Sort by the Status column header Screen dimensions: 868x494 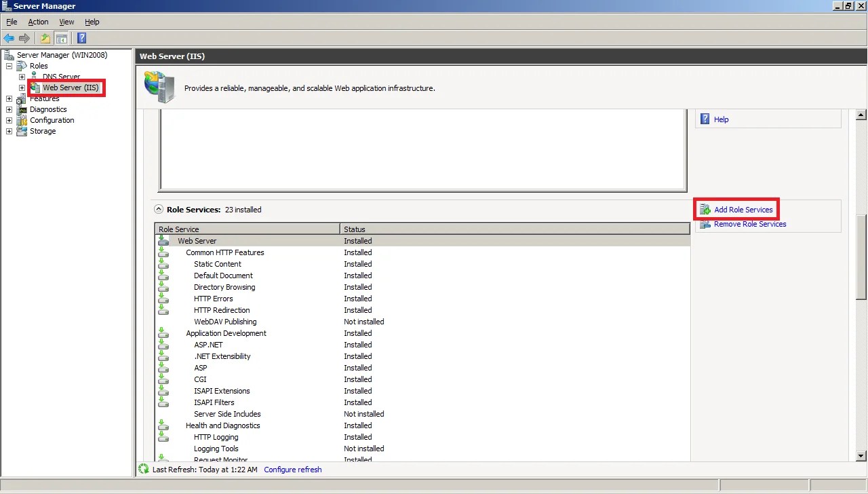coord(515,229)
